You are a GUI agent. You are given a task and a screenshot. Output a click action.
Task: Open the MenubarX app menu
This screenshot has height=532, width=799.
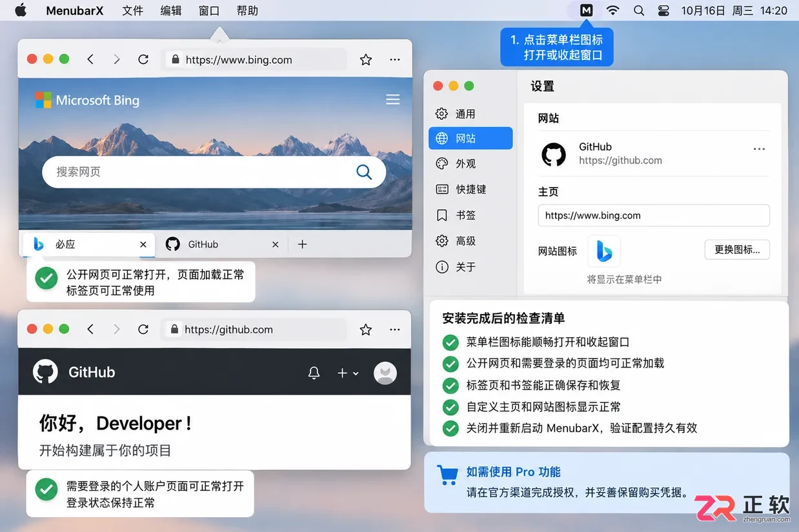pos(75,10)
